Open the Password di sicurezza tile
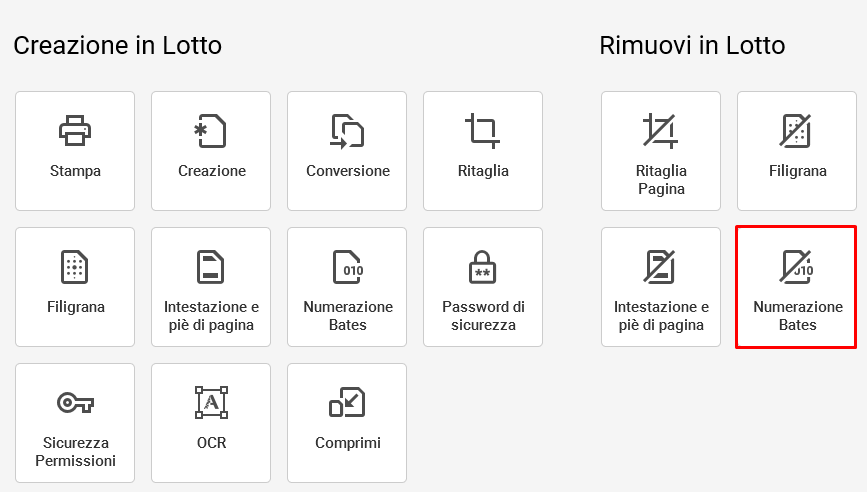Image resolution: width=867 pixels, height=492 pixels. (x=483, y=287)
